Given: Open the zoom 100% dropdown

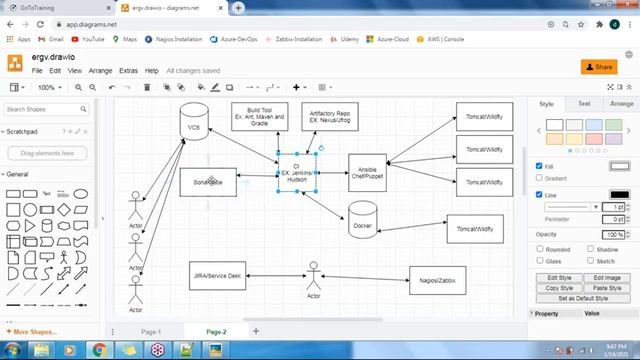Looking at the screenshot, I should tap(49, 87).
